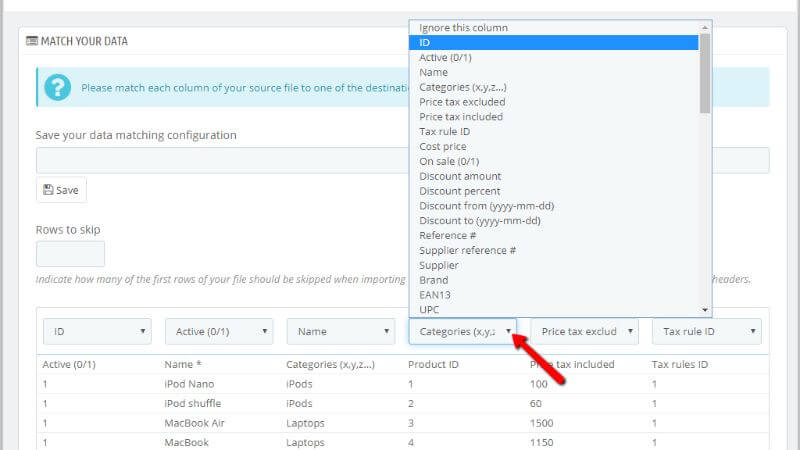Click the 'MacBook Air' name cell
The image size is (800, 450).
(x=194, y=423)
